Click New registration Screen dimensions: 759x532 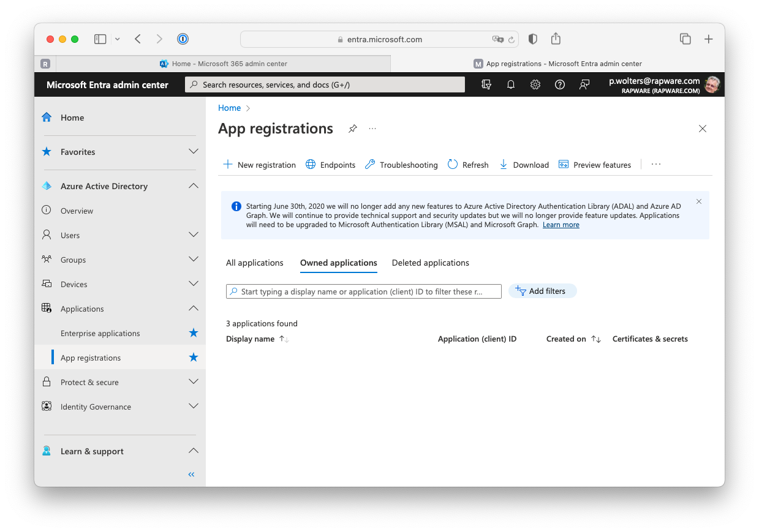(259, 165)
